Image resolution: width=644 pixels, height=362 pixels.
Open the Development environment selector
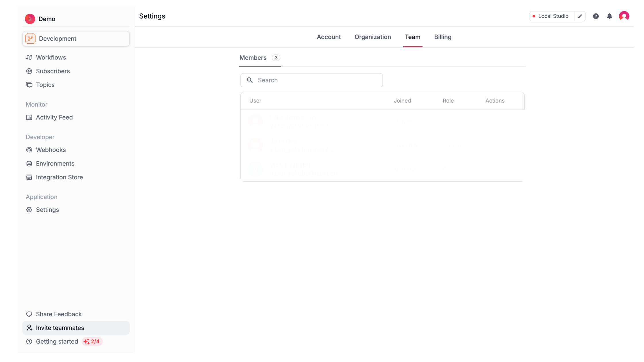76,38
